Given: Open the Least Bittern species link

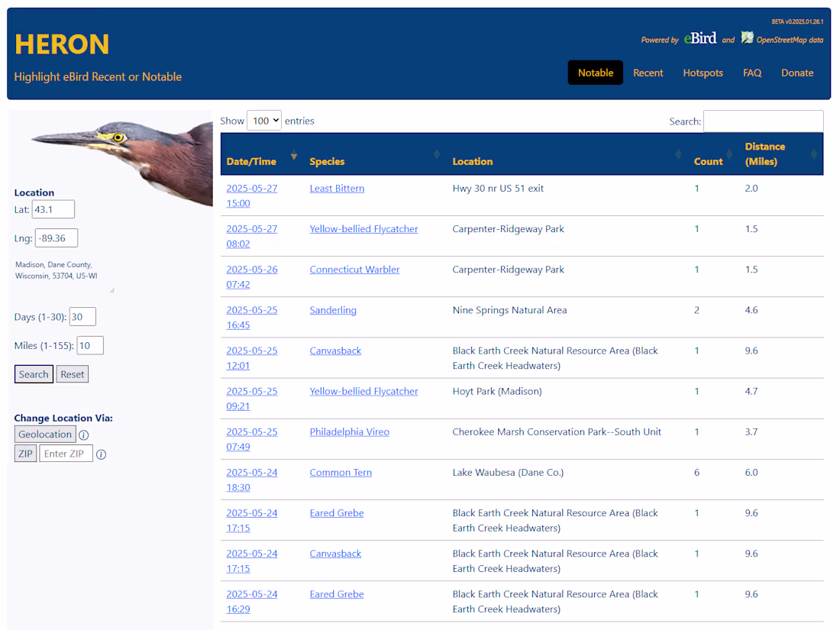Looking at the screenshot, I should 337,189.
